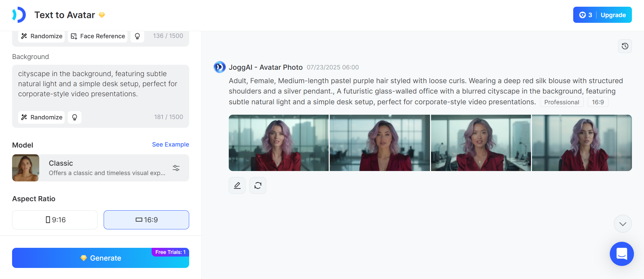Screen dimensions: 644x279
Task: Click the Free Trials: 1 badge
Action: (170, 252)
